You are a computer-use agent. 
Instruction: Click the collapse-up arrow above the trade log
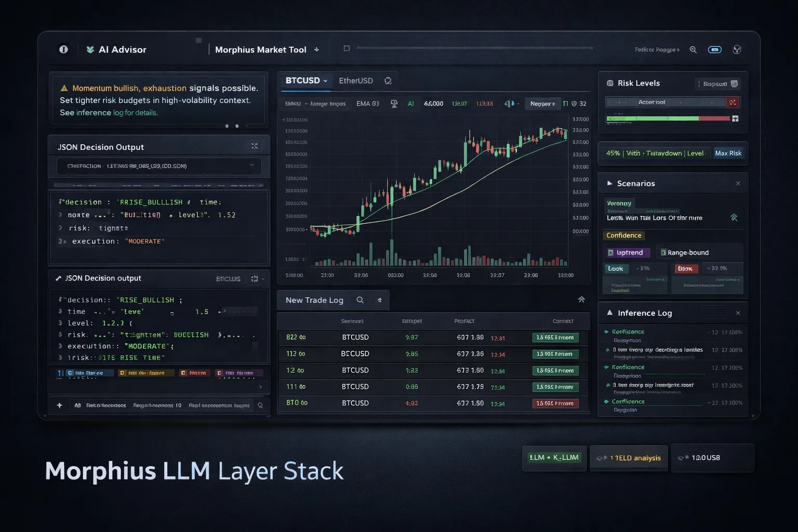tap(581, 299)
